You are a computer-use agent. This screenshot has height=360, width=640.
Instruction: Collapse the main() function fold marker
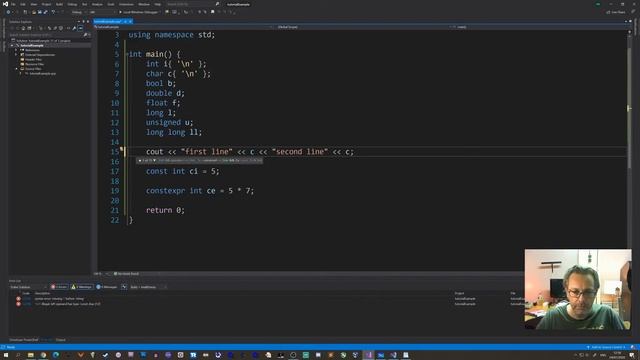127,54
